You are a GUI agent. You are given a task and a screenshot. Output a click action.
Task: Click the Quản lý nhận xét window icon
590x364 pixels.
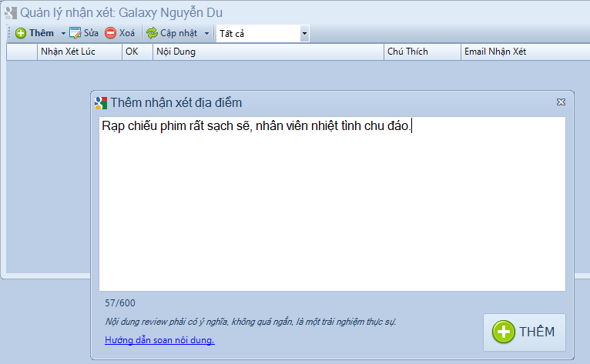click(11, 13)
